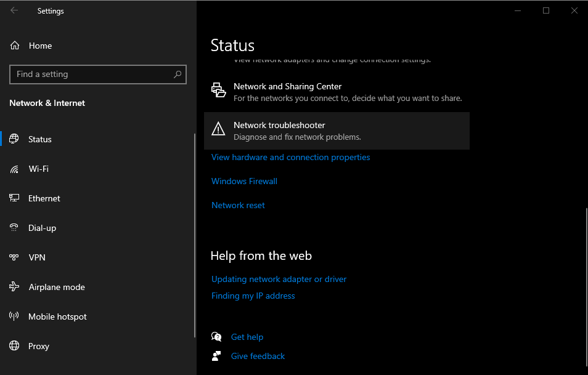Screen dimensions: 588x375
Task: Open Airplane mode settings
Action: [x=97, y=287]
